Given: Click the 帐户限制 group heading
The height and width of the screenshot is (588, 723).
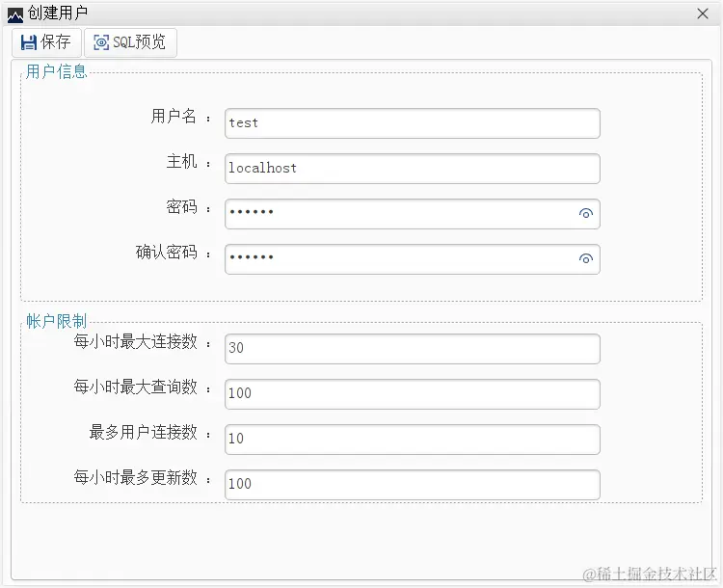Looking at the screenshot, I should pyautogui.click(x=56, y=321).
